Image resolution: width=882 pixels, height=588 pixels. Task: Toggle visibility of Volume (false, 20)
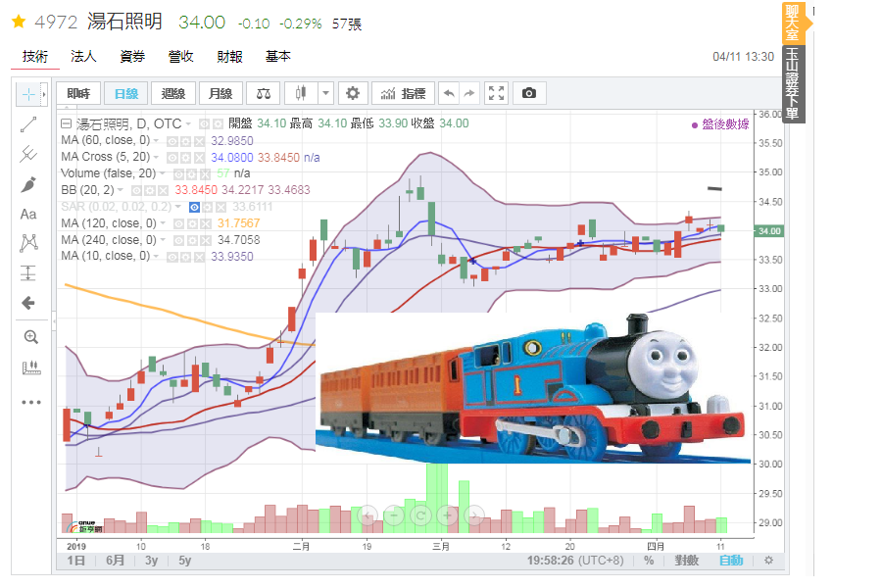pyautogui.click(x=179, y=173)
